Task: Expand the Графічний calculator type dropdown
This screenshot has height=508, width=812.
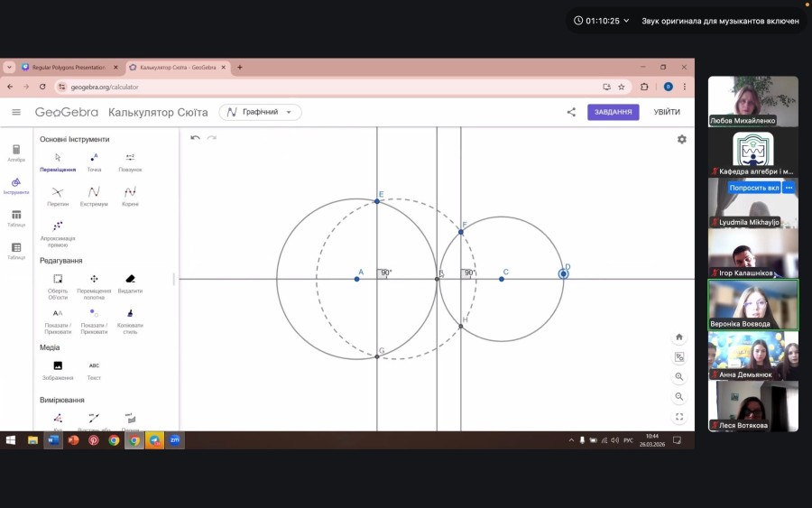Action: tap(260, 112)
